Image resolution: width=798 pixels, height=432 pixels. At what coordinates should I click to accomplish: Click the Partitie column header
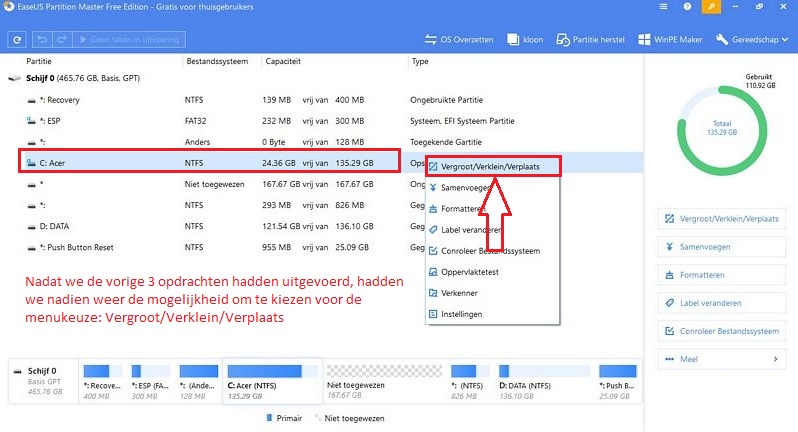click(39, 61)
